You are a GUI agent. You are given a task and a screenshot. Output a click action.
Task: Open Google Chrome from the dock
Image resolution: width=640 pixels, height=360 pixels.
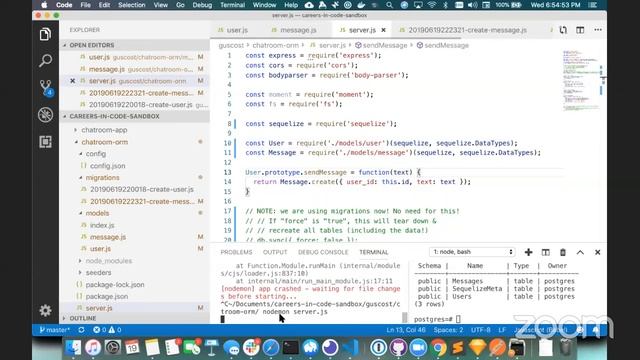coord(438,348)
